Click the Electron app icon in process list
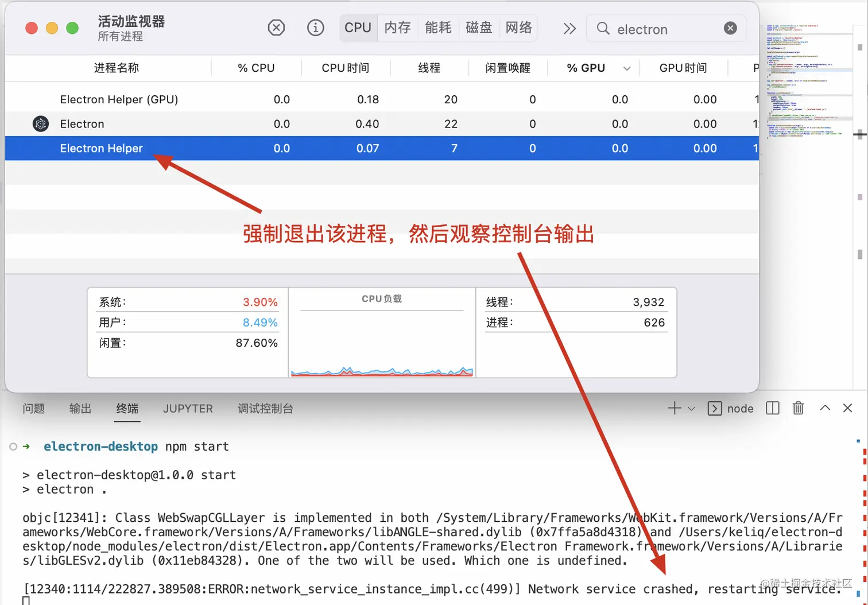This screenshot has width=868, height=605. pos(41,123)
